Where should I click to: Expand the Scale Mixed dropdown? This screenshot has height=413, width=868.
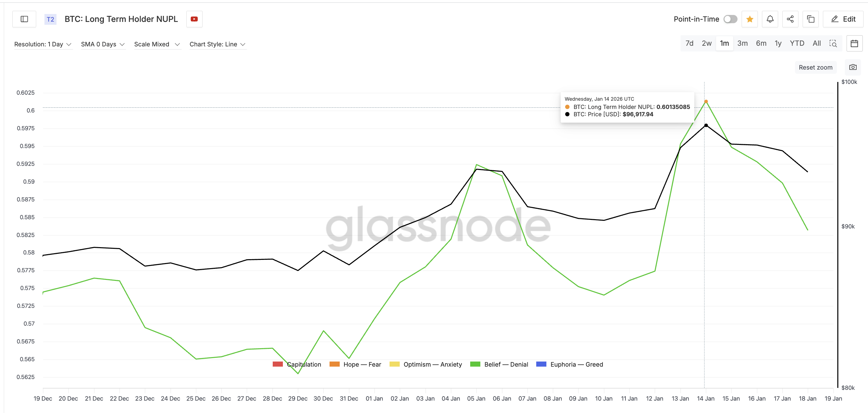coord(157,44)
